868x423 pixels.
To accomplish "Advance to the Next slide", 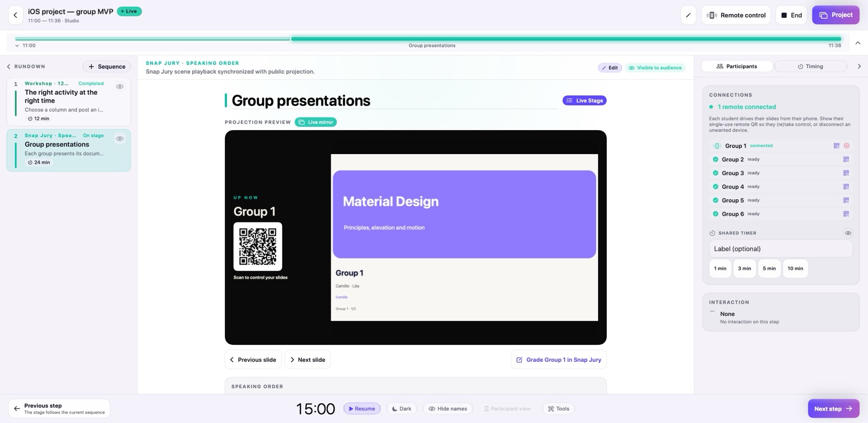I will tap(308, 360).
